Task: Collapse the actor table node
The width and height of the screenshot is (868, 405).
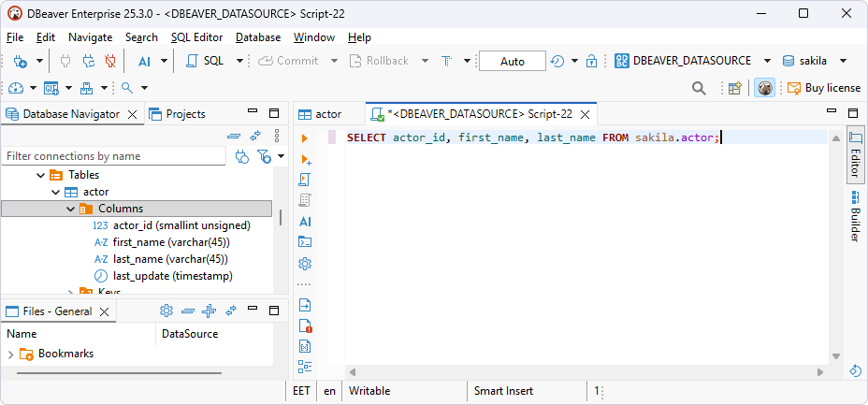Action: (56, 192)
